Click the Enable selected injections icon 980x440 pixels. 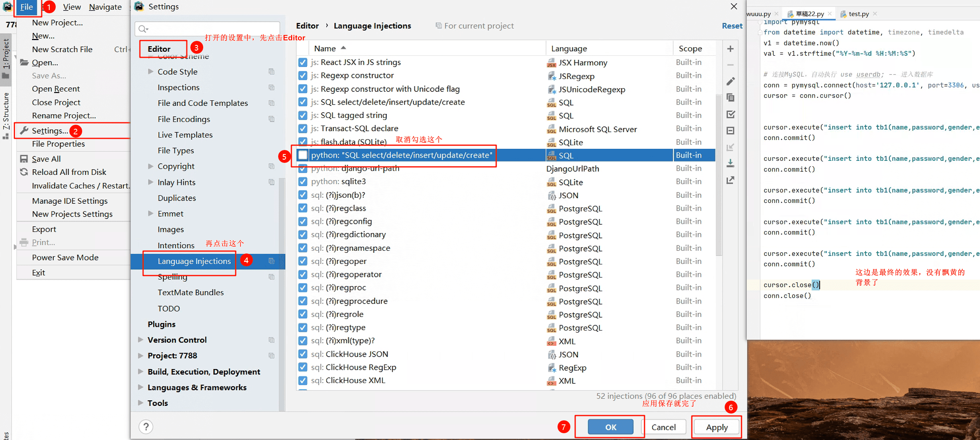pos(730,114)
